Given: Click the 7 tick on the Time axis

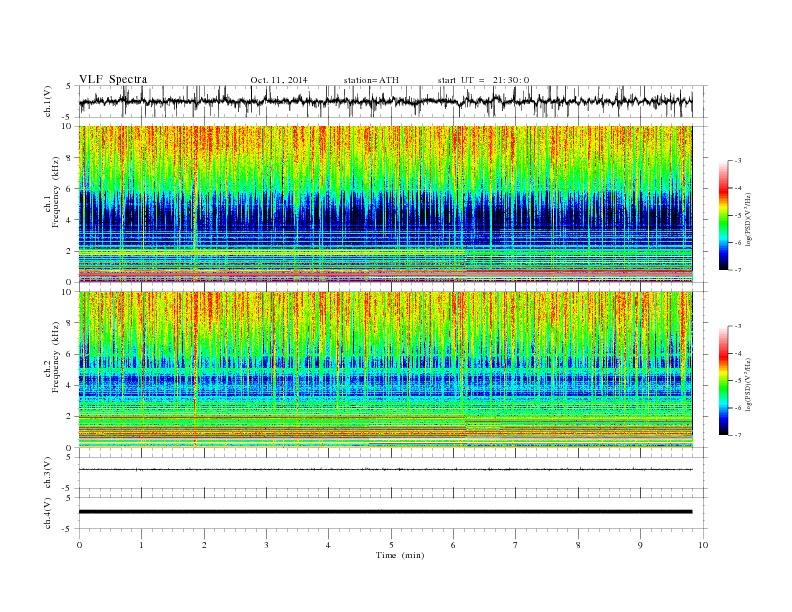Looking at the screenshot, I should 515,545.
